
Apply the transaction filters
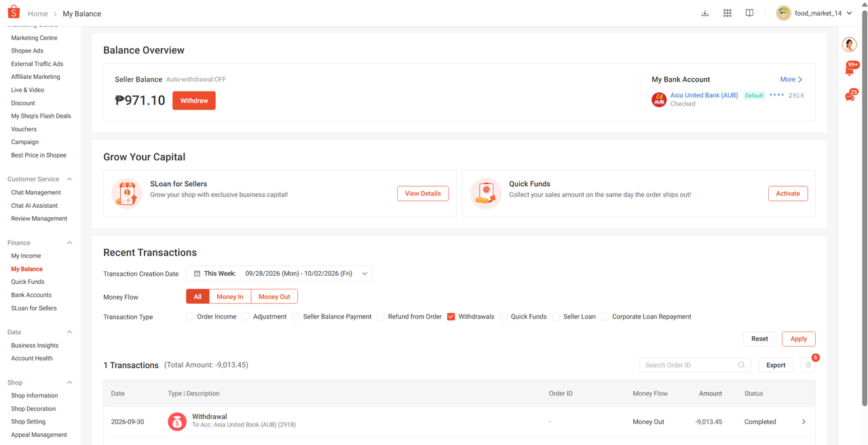(x=799, y=339)
